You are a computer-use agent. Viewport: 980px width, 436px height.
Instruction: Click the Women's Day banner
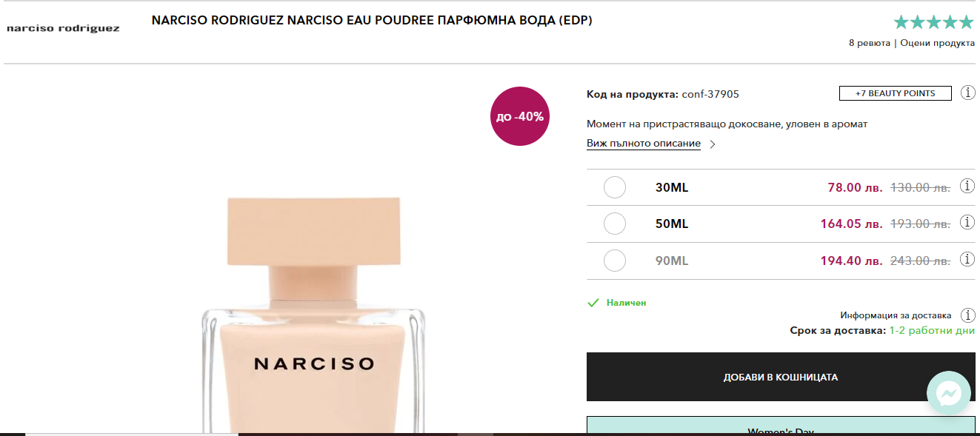[x=781, y=426]
